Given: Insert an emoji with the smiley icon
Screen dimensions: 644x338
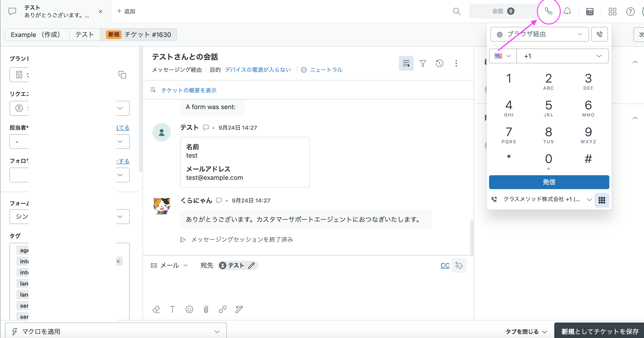Looking at the screenshot, I should coord(189,310).
